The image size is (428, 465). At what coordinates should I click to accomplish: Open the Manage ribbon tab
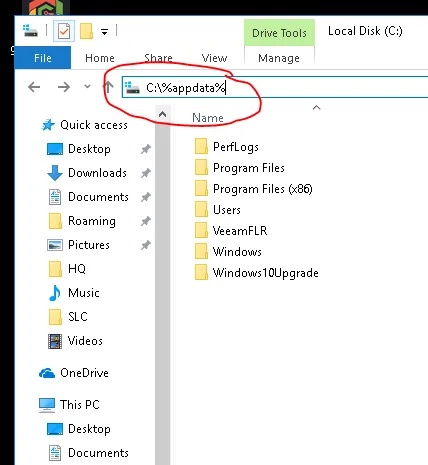coord(279,58)
